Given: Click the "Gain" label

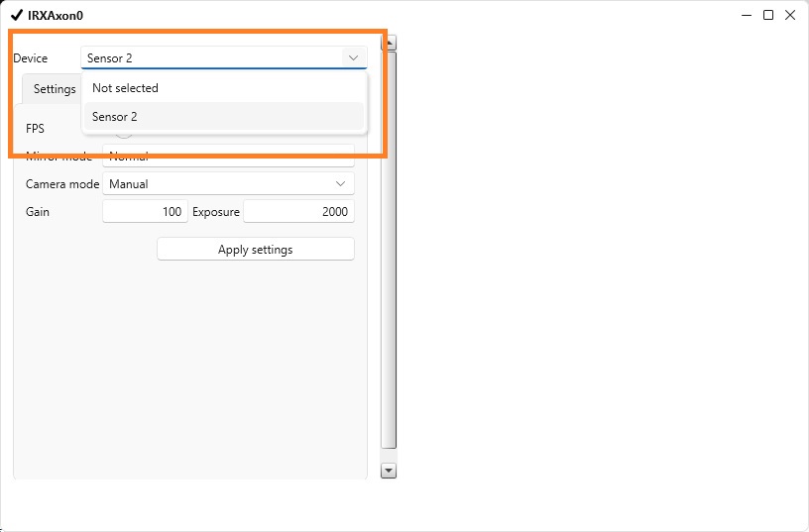Looking at the screenshot, I should (38, 212).
